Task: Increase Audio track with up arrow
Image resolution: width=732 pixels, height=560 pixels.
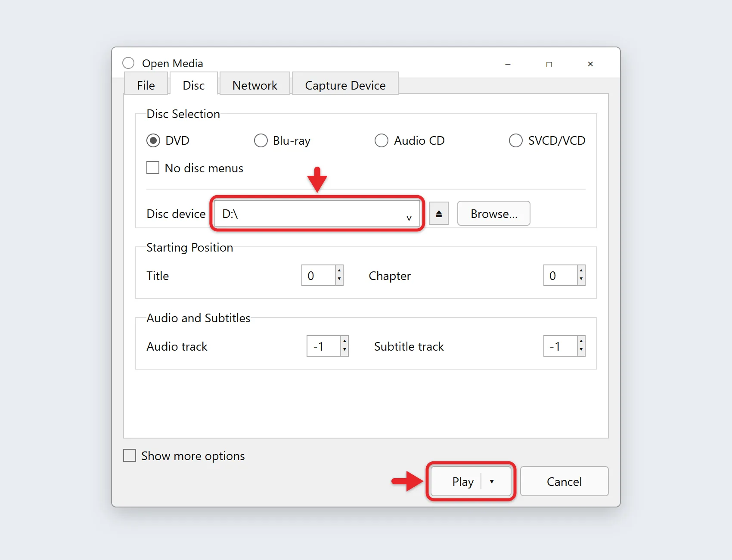Action: 344,341
